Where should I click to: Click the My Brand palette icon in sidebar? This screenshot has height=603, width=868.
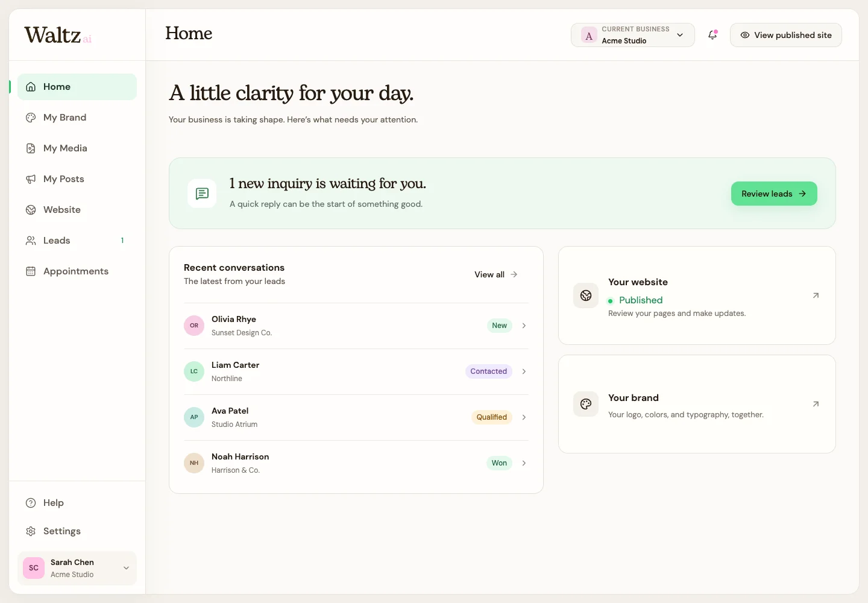31,118
